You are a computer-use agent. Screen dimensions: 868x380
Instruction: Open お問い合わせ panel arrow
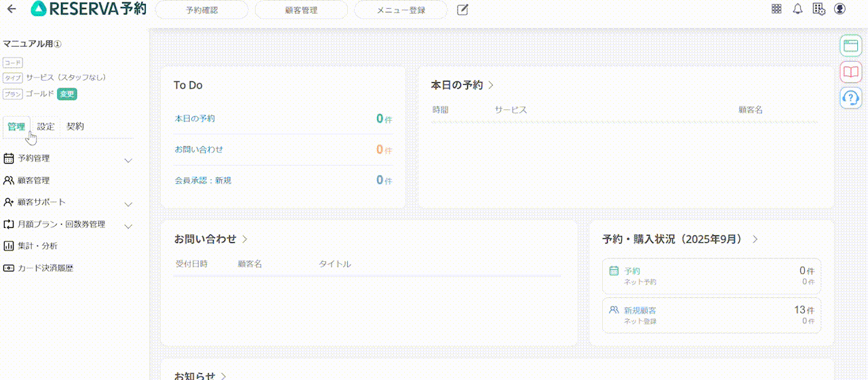point(245,239)
